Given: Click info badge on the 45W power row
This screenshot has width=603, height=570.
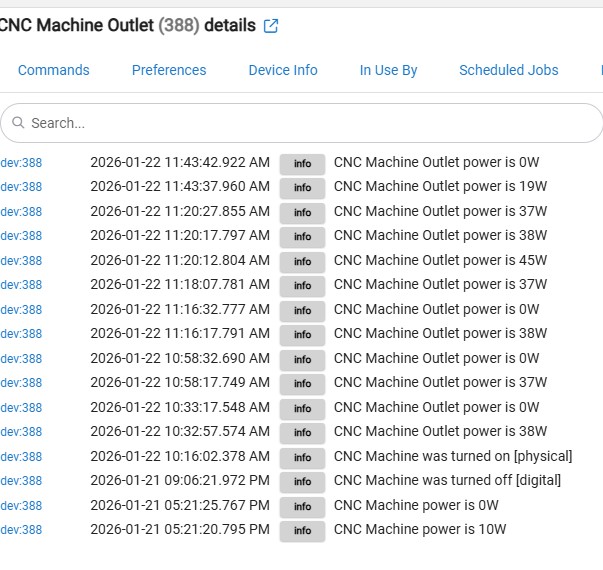Looking at the screenshot, I should coord(302,261).
